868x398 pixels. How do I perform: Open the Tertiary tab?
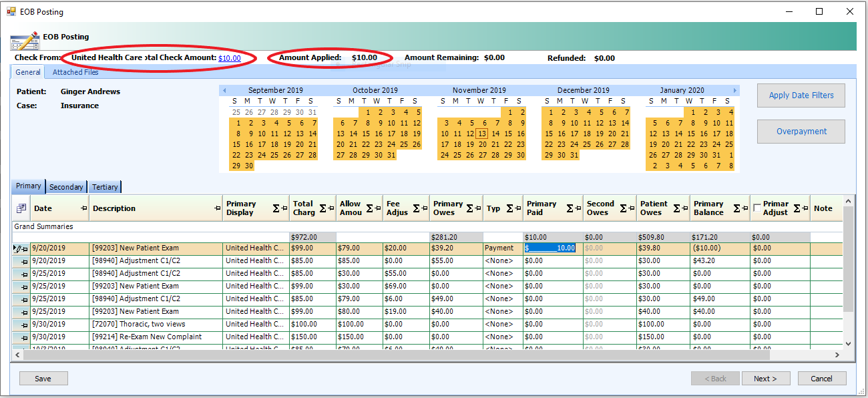click(x=105, y=187)
